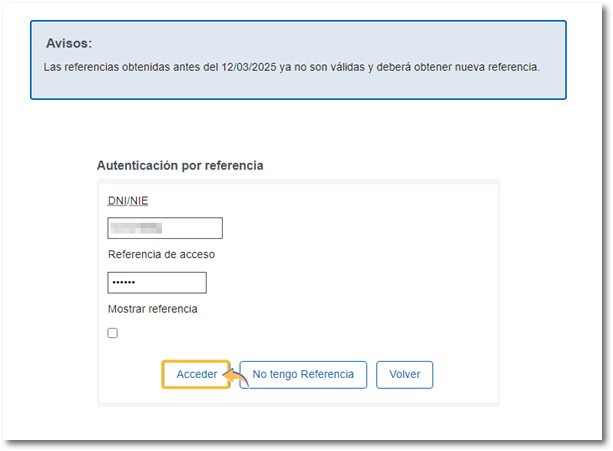Viewport: 613px width, 451px height.
Task: Focus the DNI/NIE input field
Action: 165,228
